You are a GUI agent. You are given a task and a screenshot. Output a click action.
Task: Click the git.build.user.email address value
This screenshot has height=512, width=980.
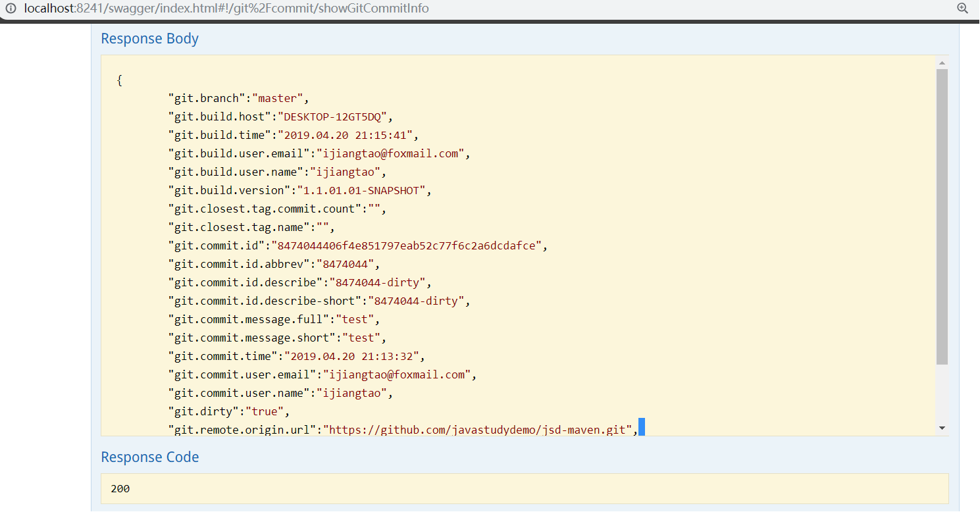(x=392, y=153)
